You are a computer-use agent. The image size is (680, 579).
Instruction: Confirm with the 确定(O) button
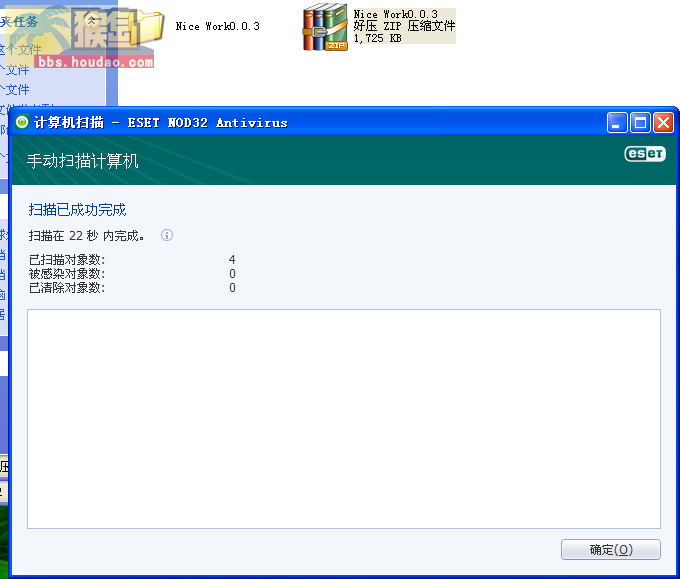coord(611,550)
